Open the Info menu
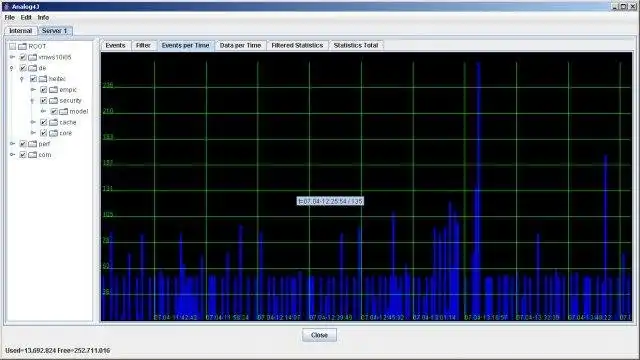640x360 pixels. point(43,18)
